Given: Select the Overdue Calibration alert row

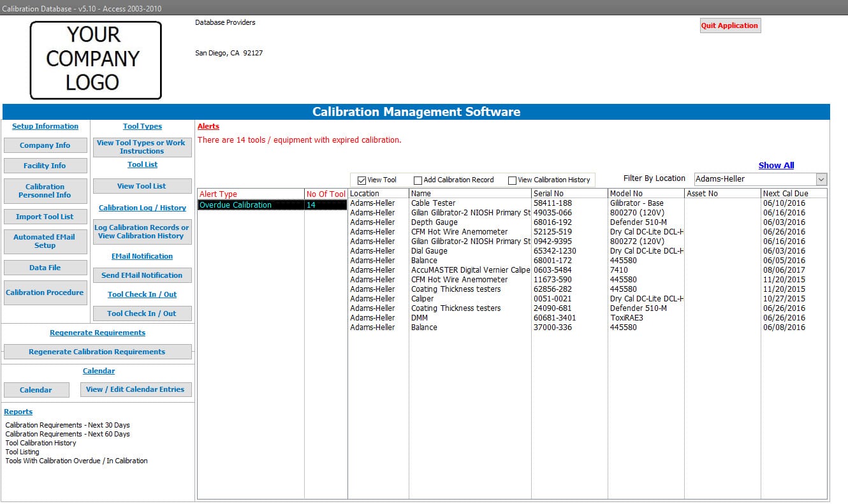Looking at the screenshot, I should tap(272, 205).
